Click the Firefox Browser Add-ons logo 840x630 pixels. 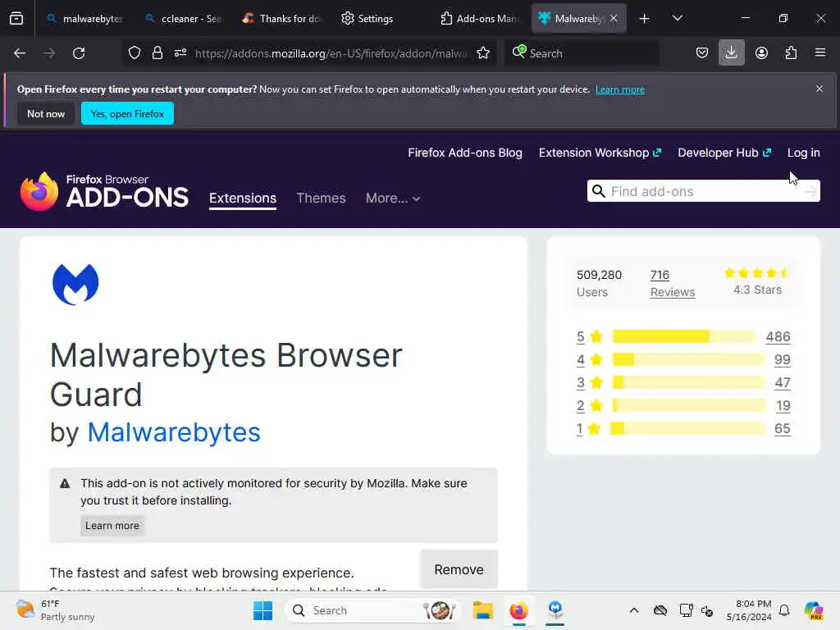coord(104,191)
